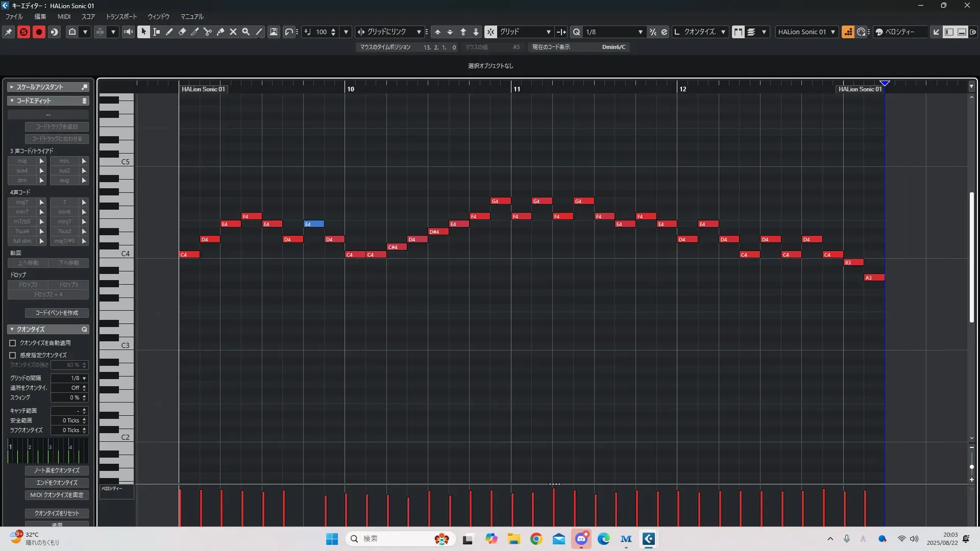Toggle the Snap on/off button

pos(490,32)
